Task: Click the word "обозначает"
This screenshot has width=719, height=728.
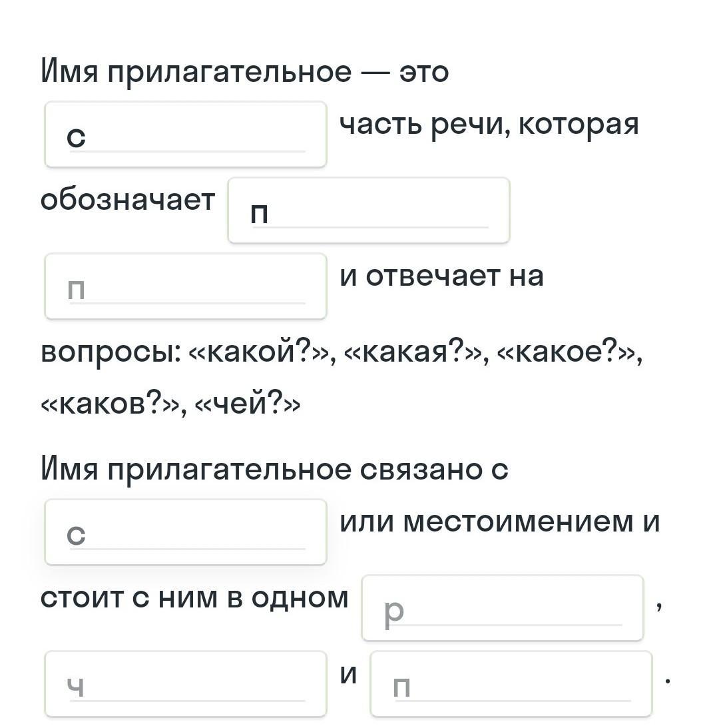Action: point(128,199)
